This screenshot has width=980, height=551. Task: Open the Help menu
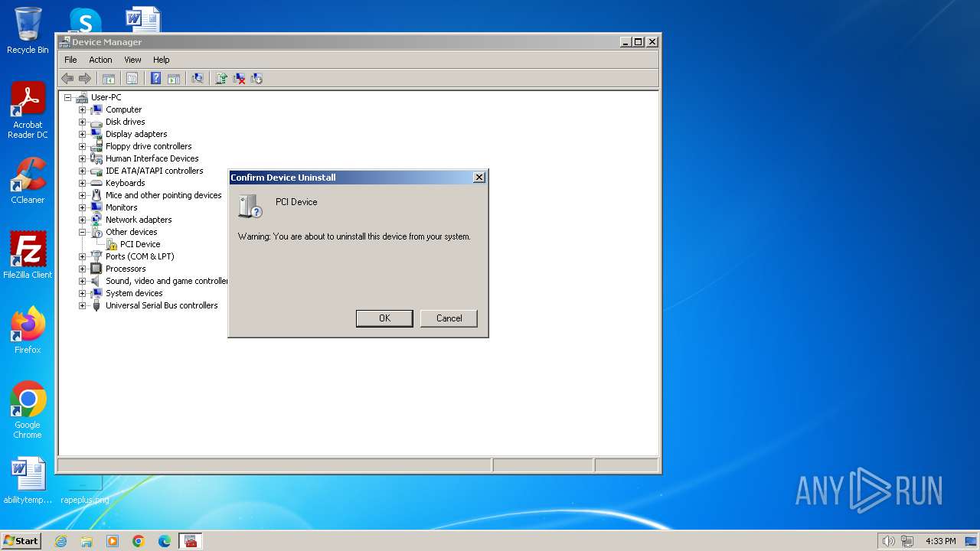[x=161, y=60]
